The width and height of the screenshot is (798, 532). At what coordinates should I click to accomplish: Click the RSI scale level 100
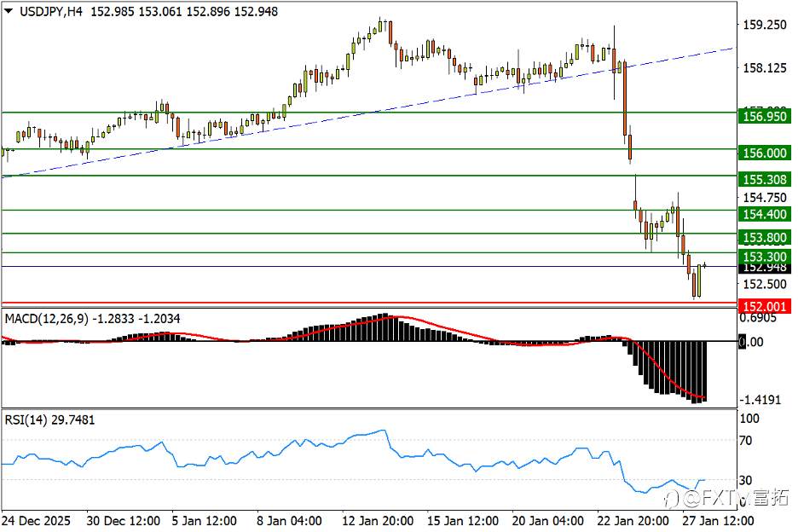point(749,419)
